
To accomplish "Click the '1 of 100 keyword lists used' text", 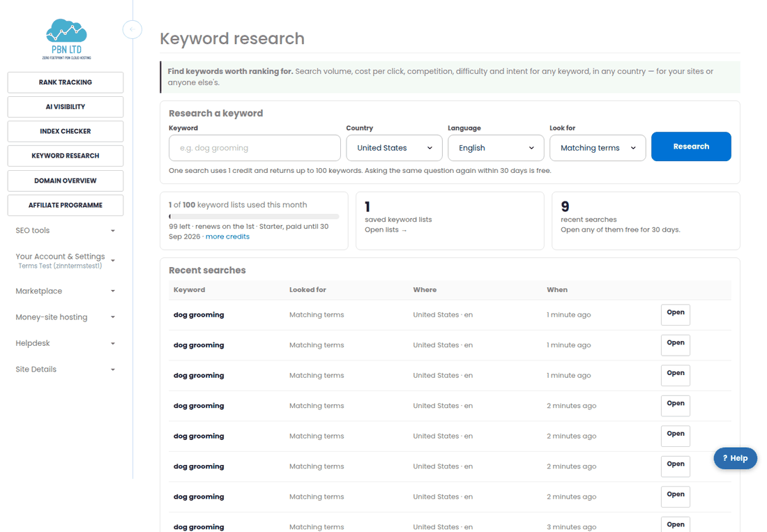I will pos(238,205).
